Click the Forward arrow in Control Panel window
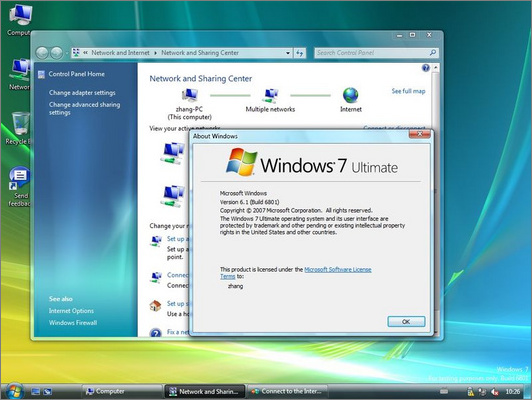The image size is (532, 400). click(x=56, y=53)
